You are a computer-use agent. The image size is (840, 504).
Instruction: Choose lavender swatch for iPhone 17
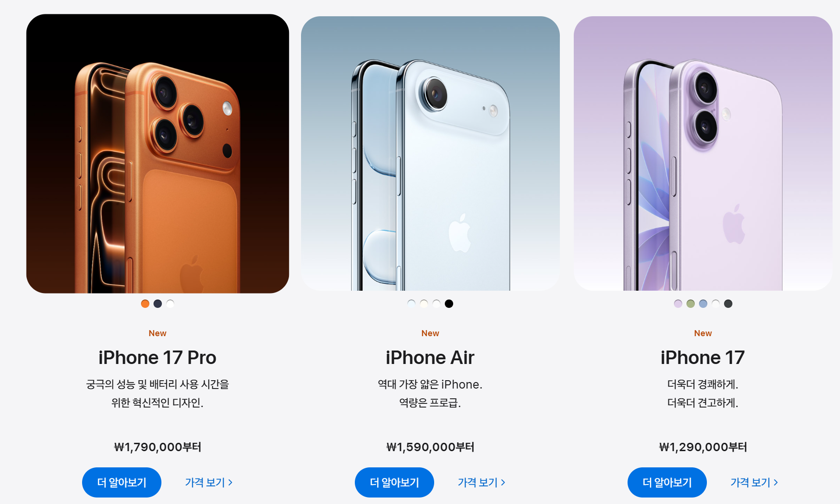point(678,304)
